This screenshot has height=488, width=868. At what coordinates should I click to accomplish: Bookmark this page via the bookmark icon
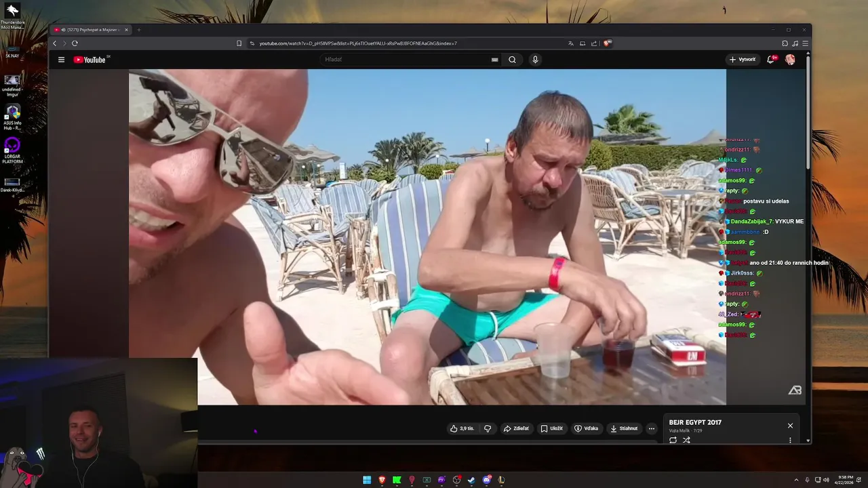[239, 43]
